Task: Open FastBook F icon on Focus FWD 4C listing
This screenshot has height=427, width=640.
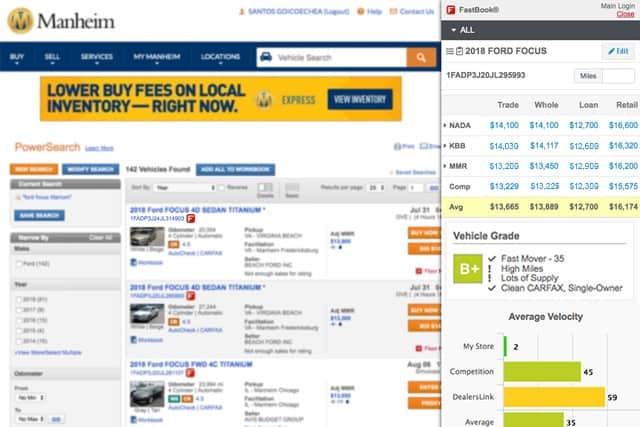Action: click(x=190, y=373)
